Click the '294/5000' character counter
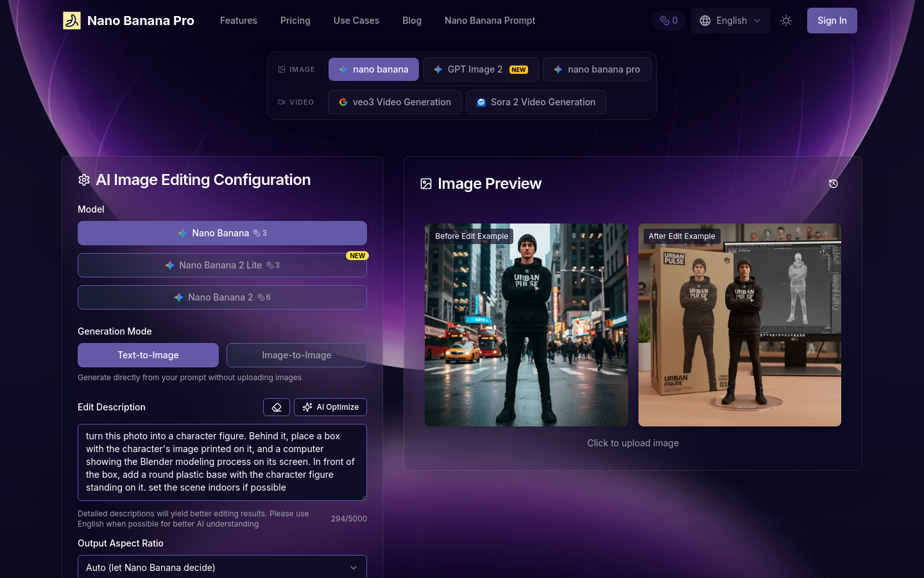Viewport: 924px width, 578px height. click(349, 519)
